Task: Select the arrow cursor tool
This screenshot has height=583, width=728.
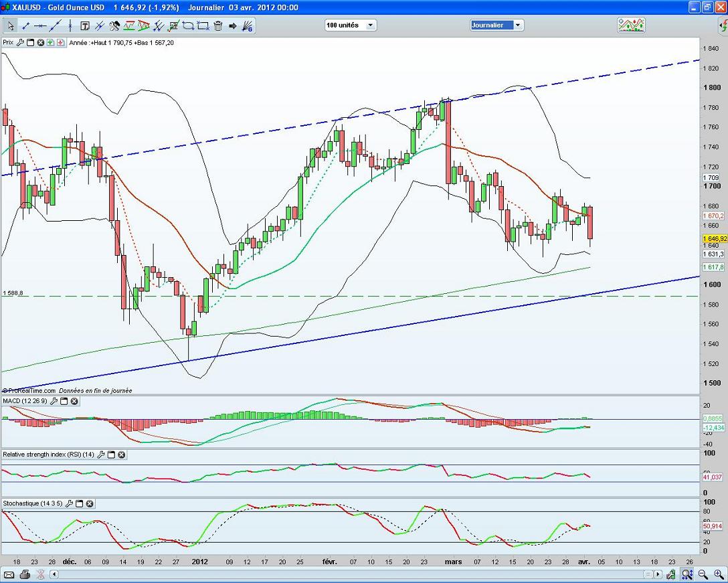Action: (x=10, y=26)
